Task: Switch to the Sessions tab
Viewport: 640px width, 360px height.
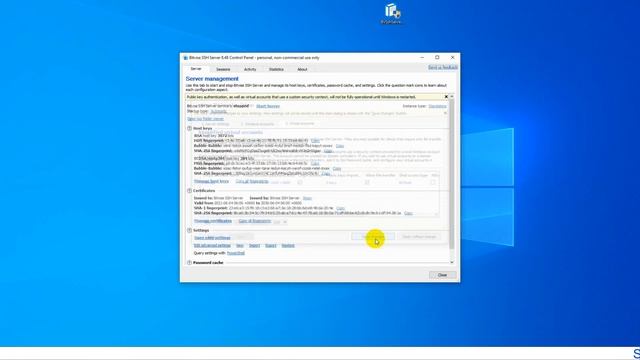Action: coord(223,69)
